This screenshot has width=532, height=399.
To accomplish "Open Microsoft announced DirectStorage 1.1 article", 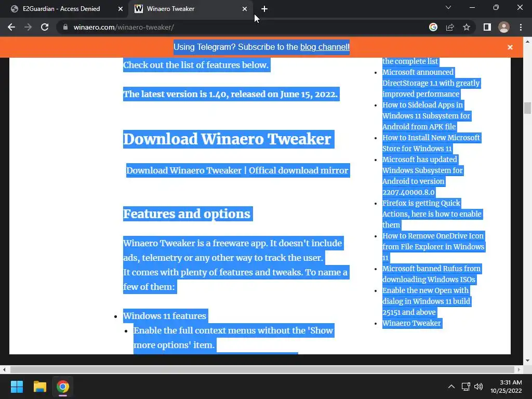I will click(431, 83).
